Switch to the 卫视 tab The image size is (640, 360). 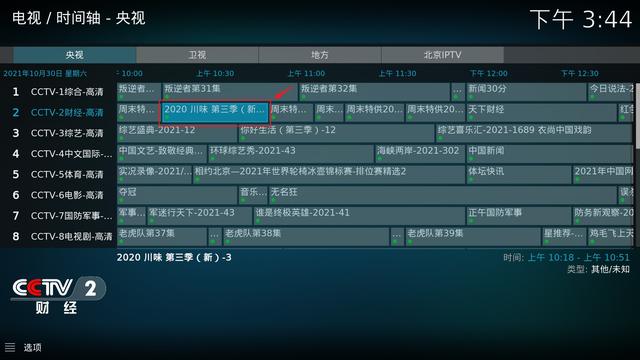coord(197,55)
